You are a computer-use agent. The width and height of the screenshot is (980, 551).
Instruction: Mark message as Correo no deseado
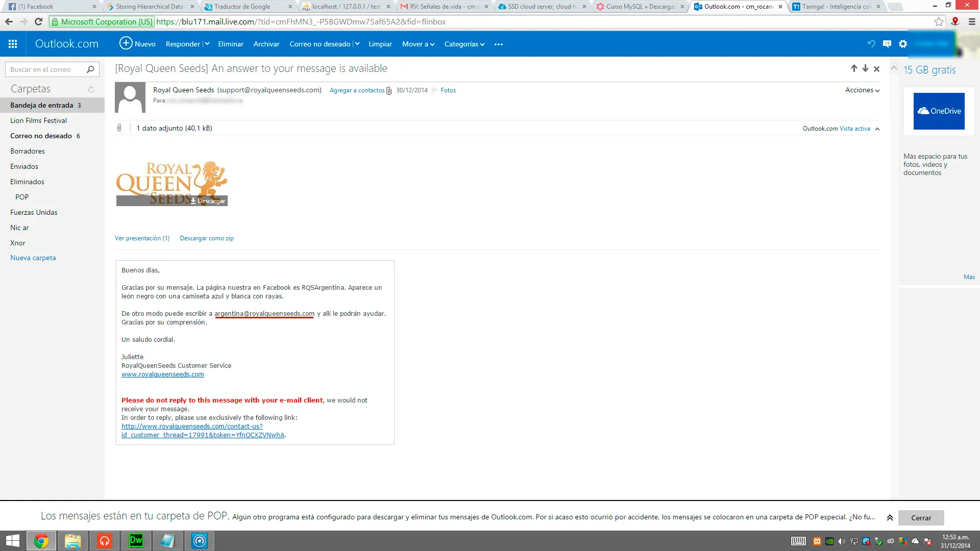pyautogui.click(x=320, y=44)
